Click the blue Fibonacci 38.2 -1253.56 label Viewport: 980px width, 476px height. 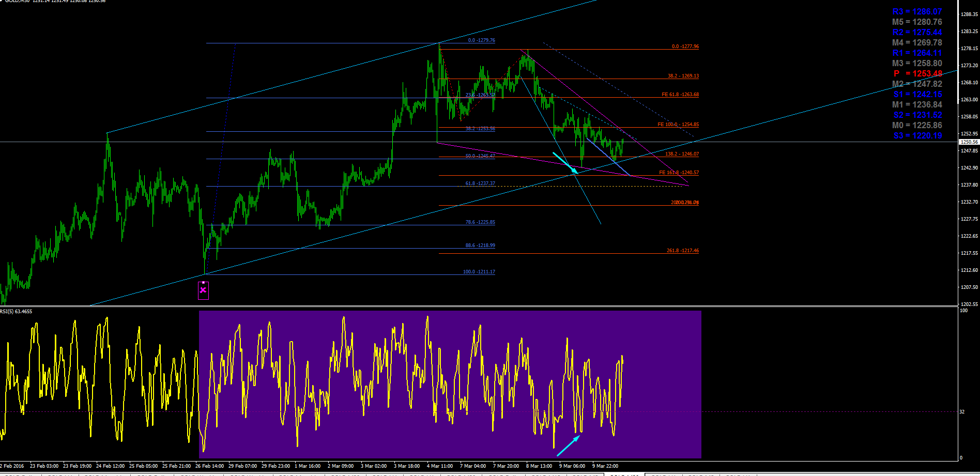pos(480,129)
